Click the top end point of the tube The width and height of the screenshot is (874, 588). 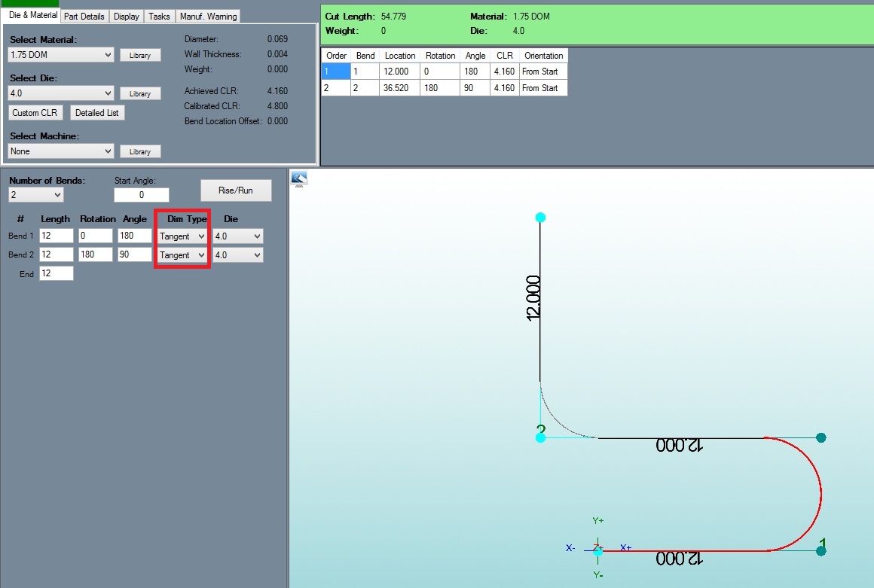540,218
